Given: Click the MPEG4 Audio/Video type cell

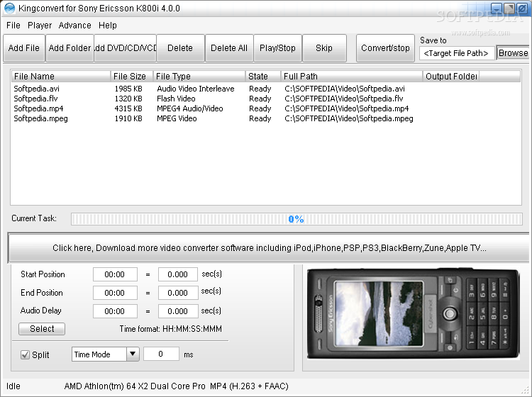Looking at the screenshot, I should pyautogui.click(x=189, y=108).
